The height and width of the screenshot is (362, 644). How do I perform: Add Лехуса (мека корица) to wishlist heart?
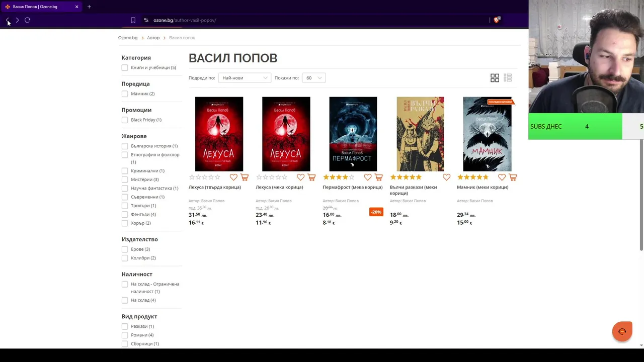pos(300,177)
